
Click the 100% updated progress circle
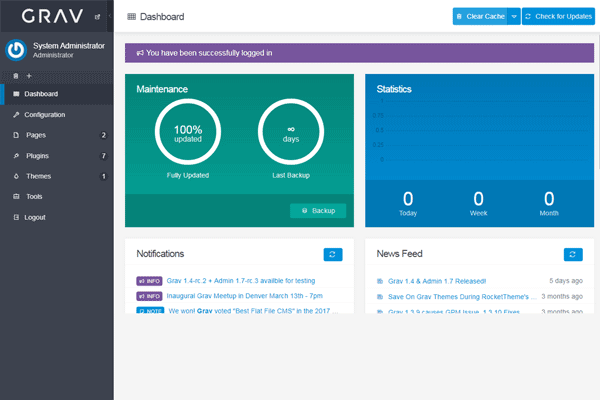click(x=187, y=134)
